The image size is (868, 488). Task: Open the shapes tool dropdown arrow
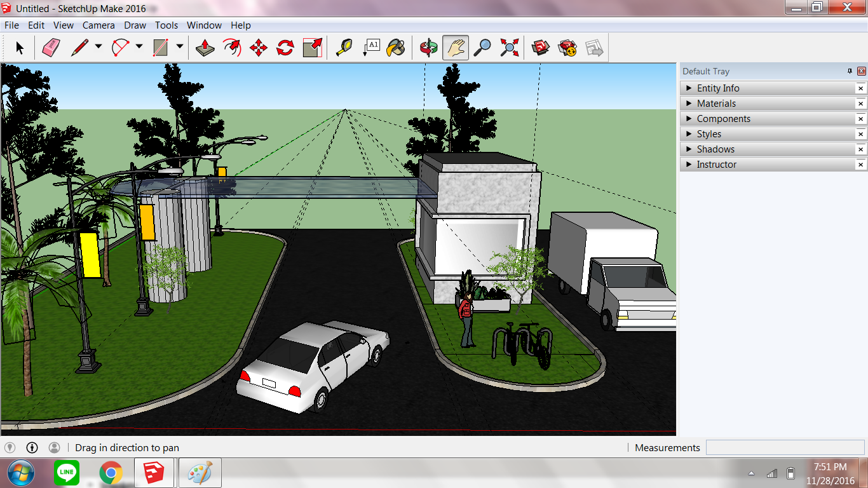pos(180,47)
